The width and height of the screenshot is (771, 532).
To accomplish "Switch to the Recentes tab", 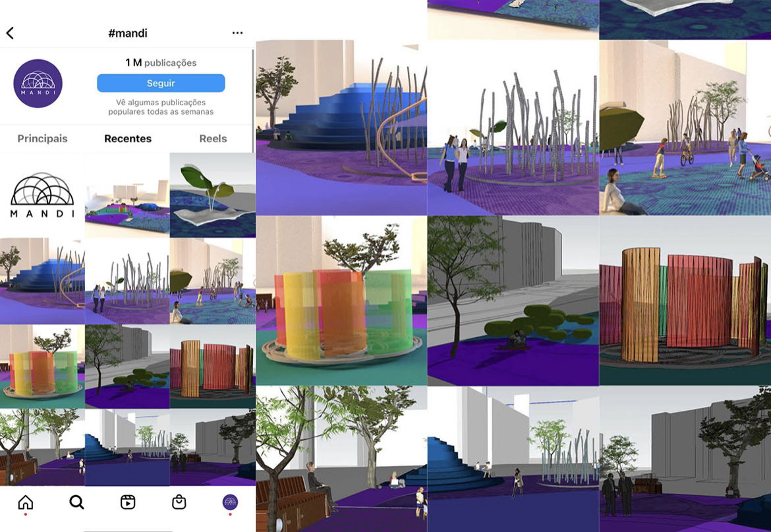I will [x=128, y=138].
